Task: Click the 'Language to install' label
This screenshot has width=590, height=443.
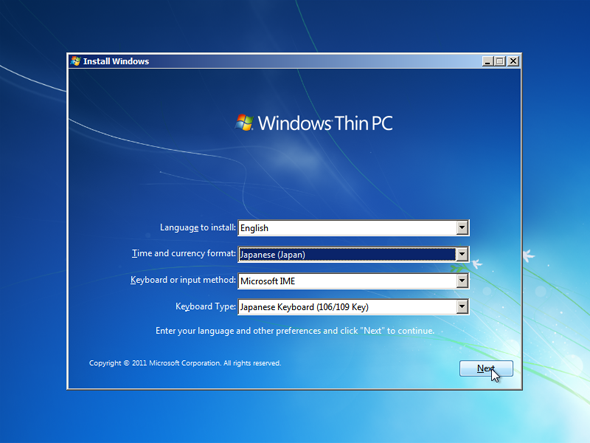Action: tap(198, 227)
